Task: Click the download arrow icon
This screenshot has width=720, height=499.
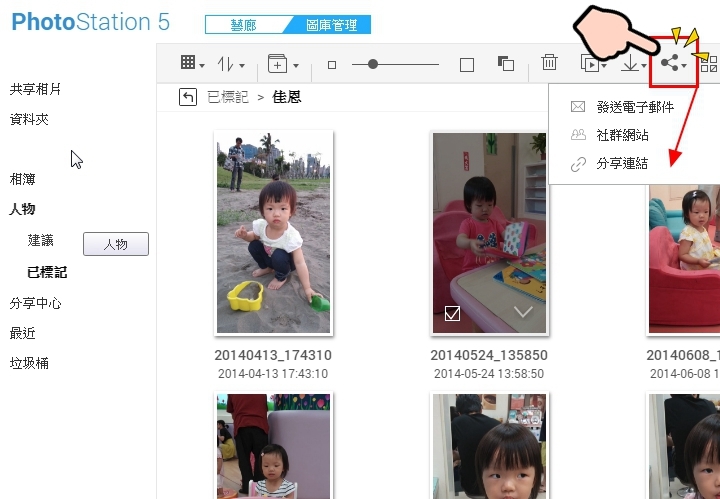Action: pyautogui.click(x=630, y=63)
